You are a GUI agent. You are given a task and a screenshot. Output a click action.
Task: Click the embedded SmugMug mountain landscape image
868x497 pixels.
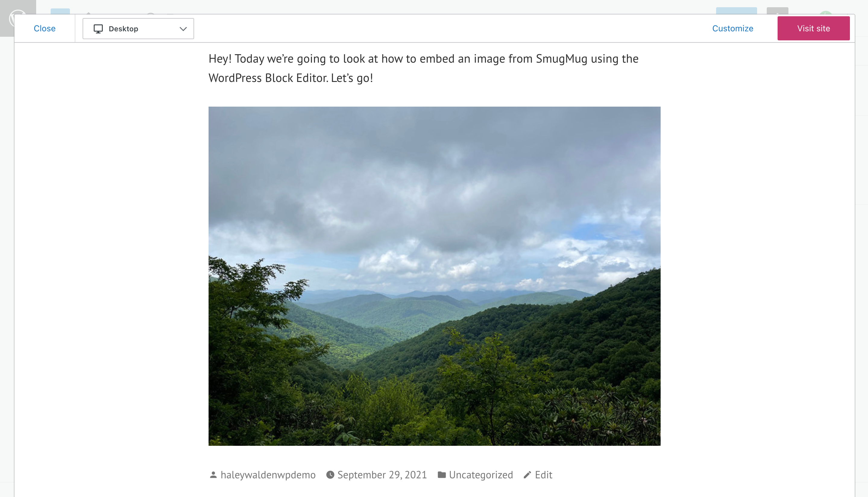click(434, 276)
